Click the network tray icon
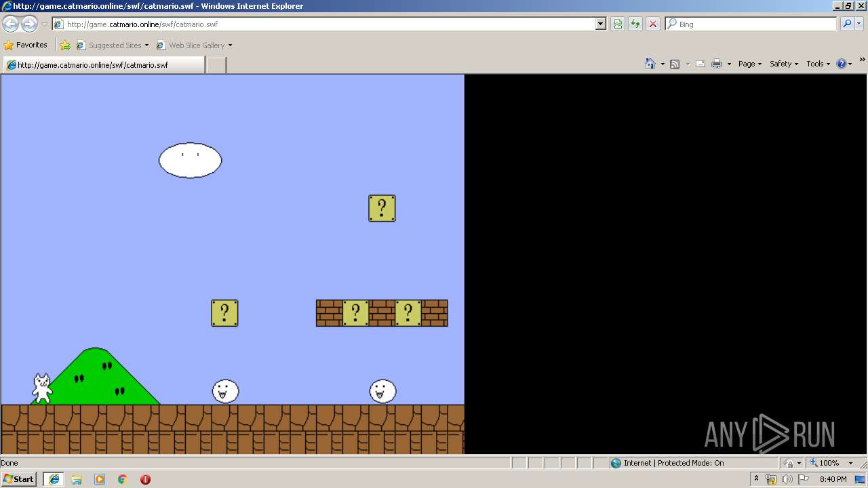 tap(770, 479)
